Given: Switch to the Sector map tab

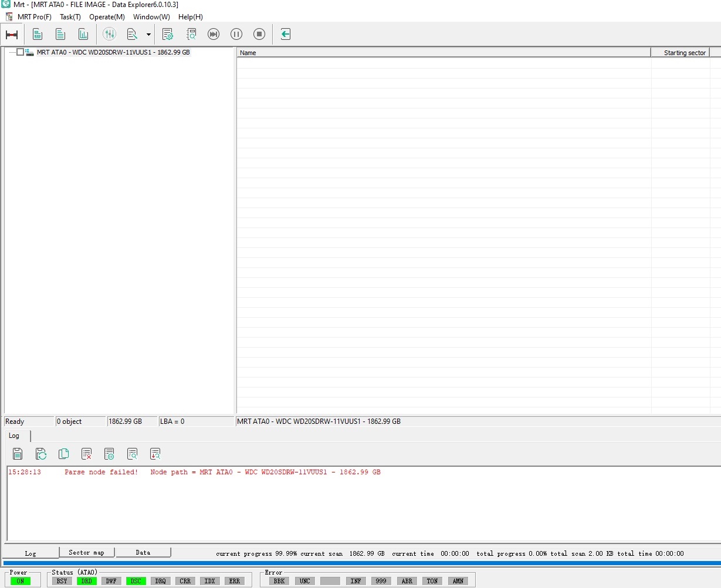Looking at the screenshot, I should pos(86,552).
